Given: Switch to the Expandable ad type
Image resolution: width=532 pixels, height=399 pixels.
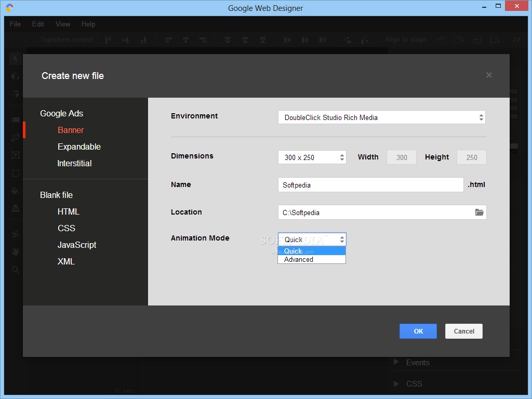Looking at the screenshot, I should coord(79,147).
